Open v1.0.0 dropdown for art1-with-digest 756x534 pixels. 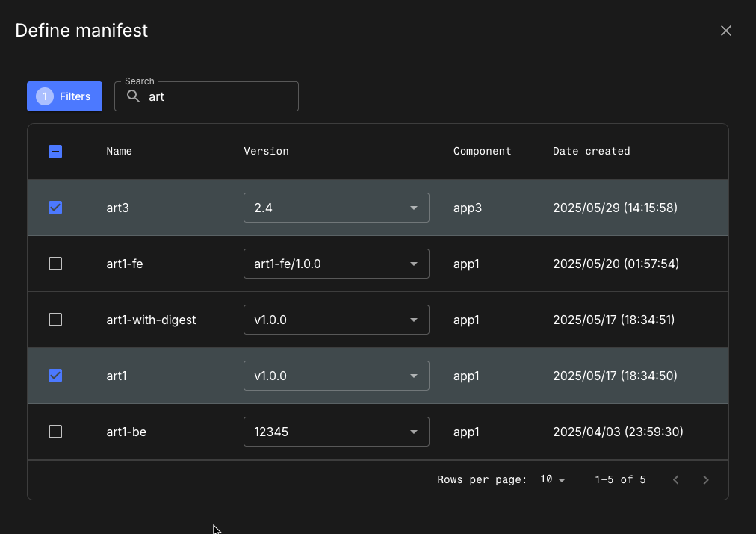(336, 320)
